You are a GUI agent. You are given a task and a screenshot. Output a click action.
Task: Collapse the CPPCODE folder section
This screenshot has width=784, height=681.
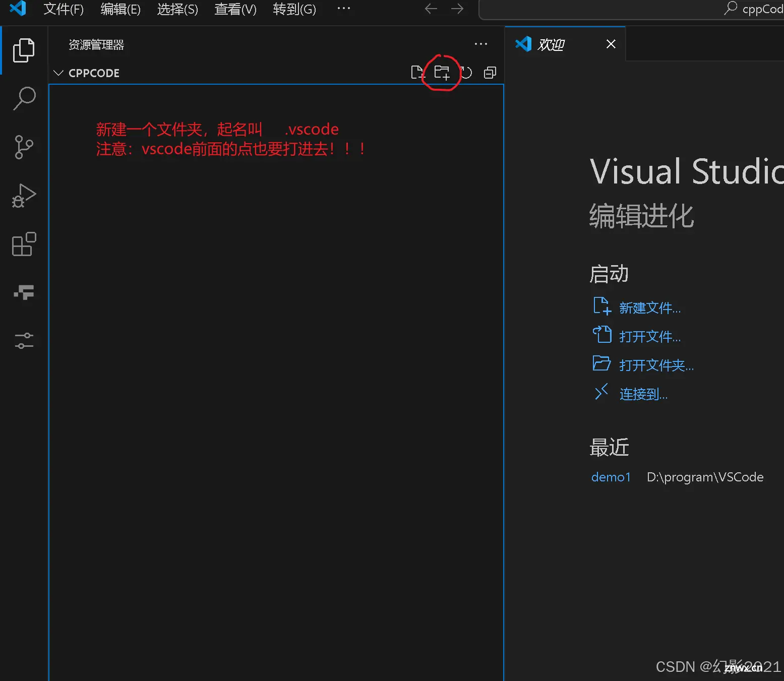[58, 73]
